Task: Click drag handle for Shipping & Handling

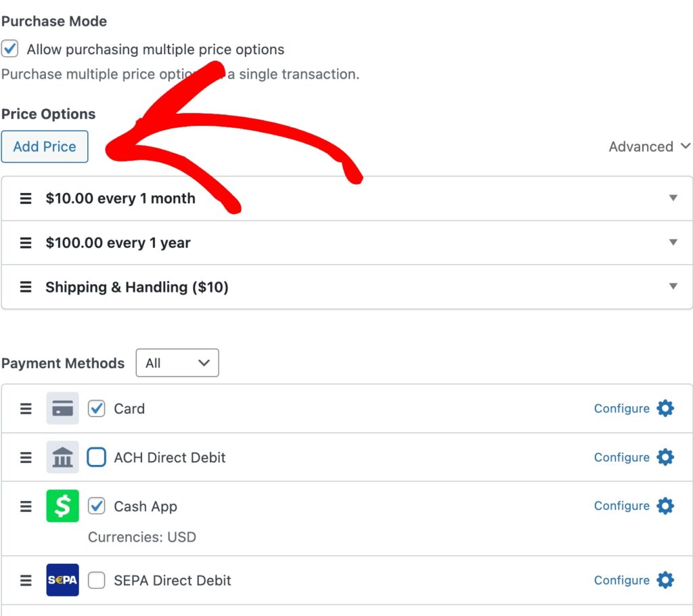Action: [x=26, y=287]
